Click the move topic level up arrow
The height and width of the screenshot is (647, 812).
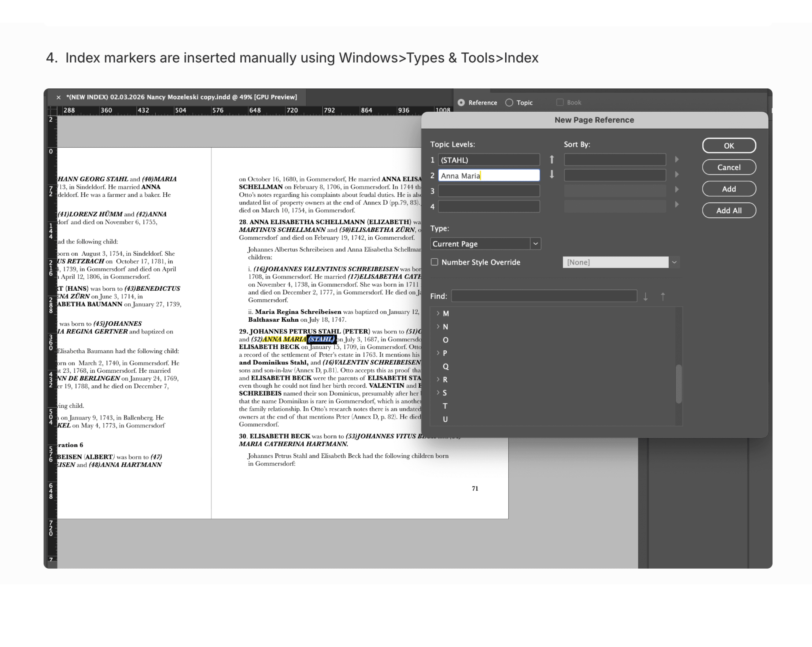click(x=552, y=160)
